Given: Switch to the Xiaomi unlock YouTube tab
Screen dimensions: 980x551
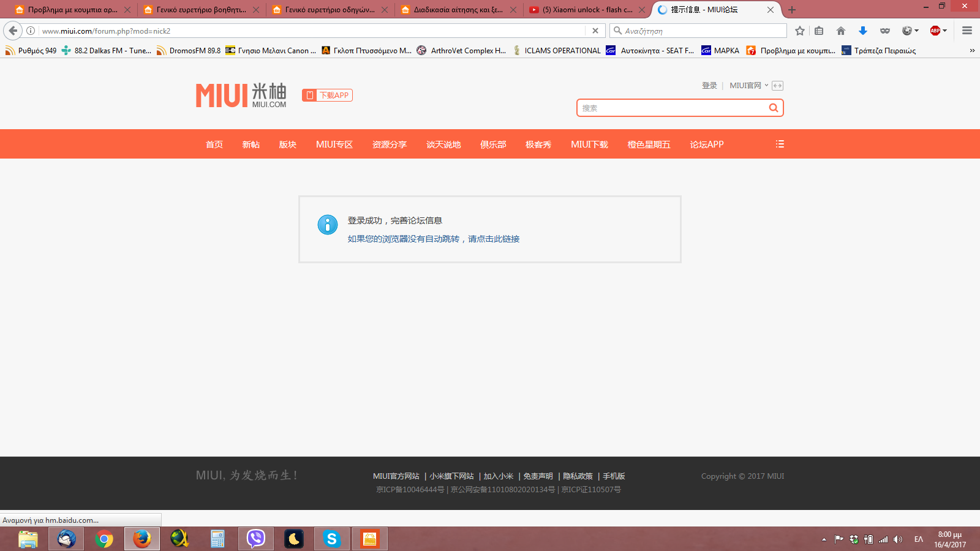Looking at the screenshot, I should click(x=586, y=10).
